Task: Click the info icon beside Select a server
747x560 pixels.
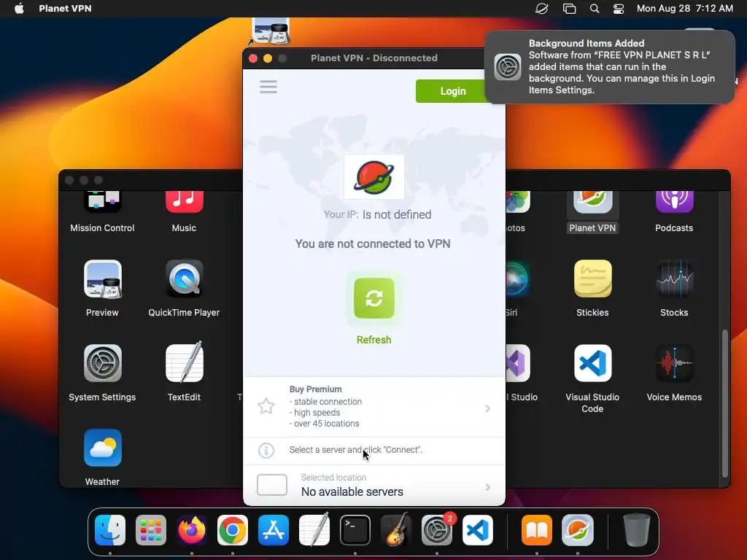Action: (266, 450)
